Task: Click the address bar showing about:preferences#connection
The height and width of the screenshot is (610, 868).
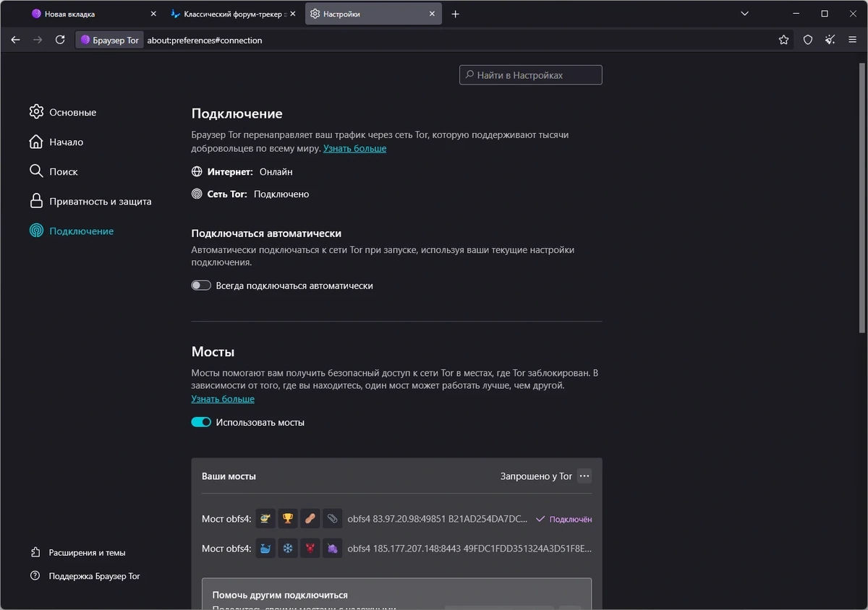Action: [x=456, y=40]
